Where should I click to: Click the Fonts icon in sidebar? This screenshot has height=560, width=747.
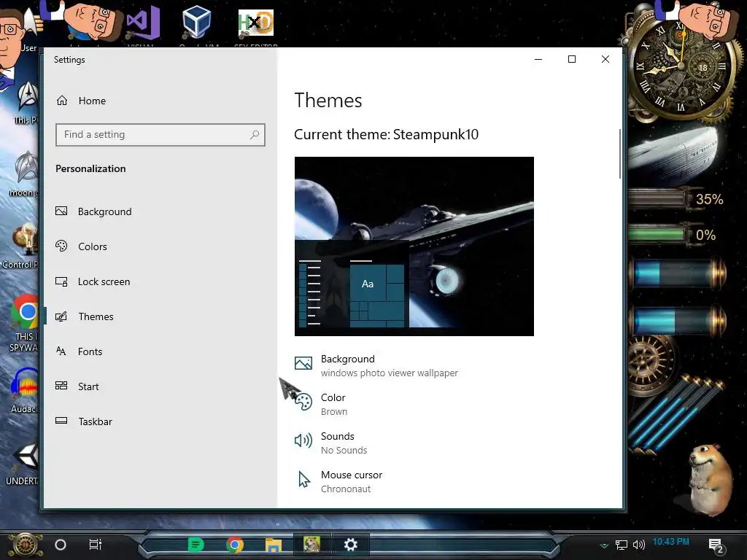point(61,351)
